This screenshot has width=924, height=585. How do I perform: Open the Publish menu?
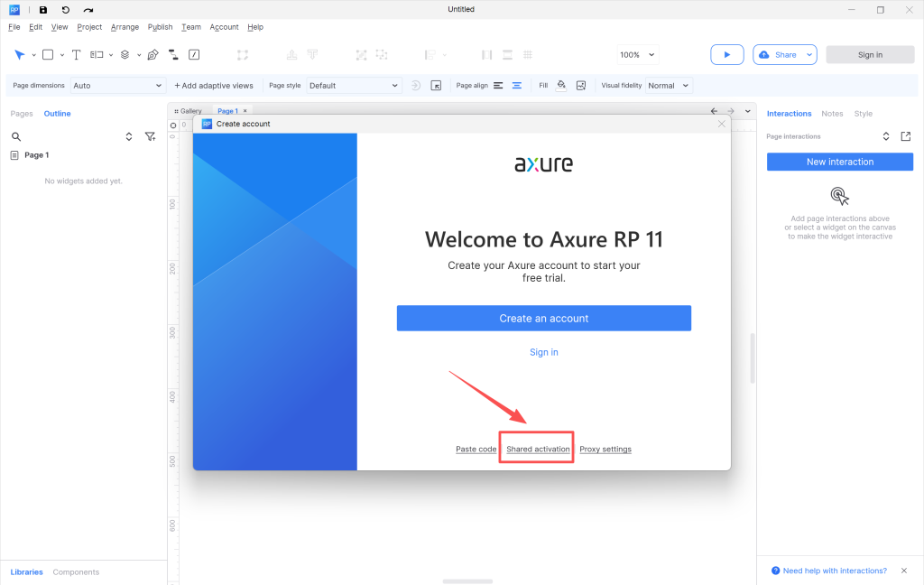[x=160, y=27]
